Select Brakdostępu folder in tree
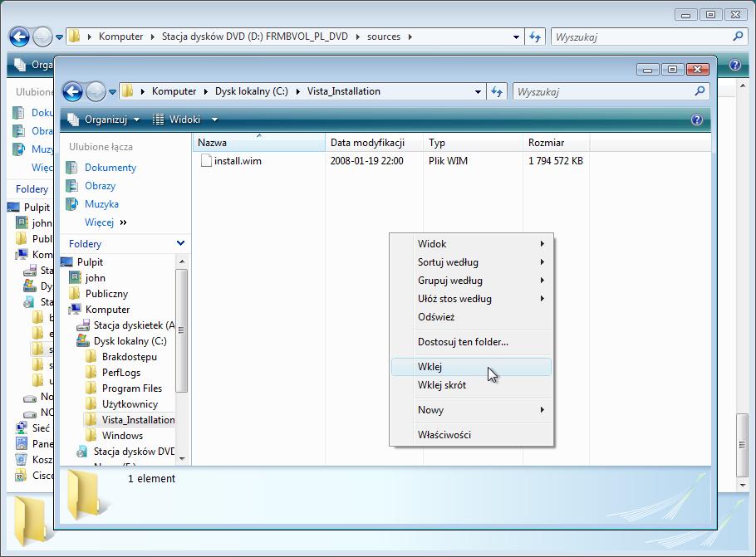The height and width of the screenshot is (557, 756). (x=130, y=357)
